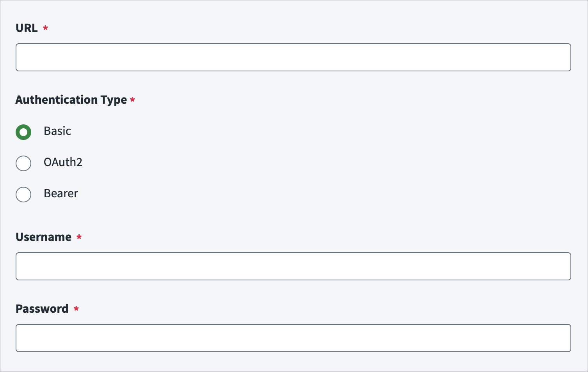Screen dimensions: 588x372
Task: Click inside the Password input box
Action: (293, 338)
